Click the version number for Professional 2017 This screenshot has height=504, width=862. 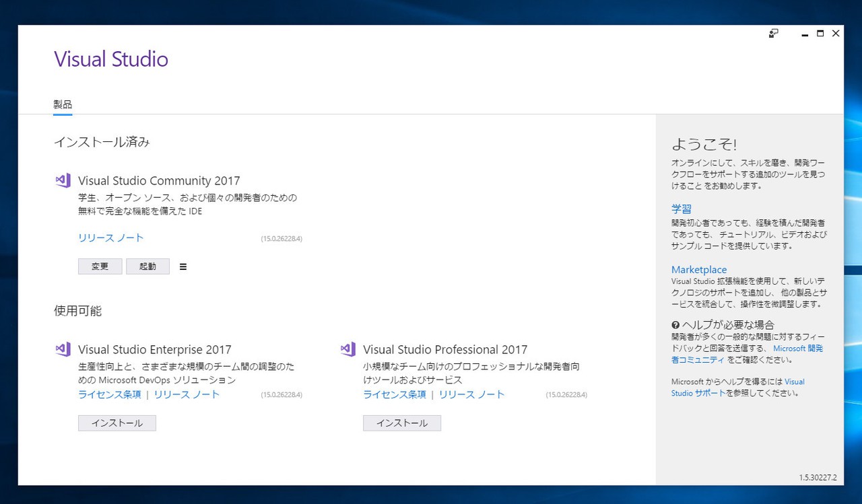(566, 394)
